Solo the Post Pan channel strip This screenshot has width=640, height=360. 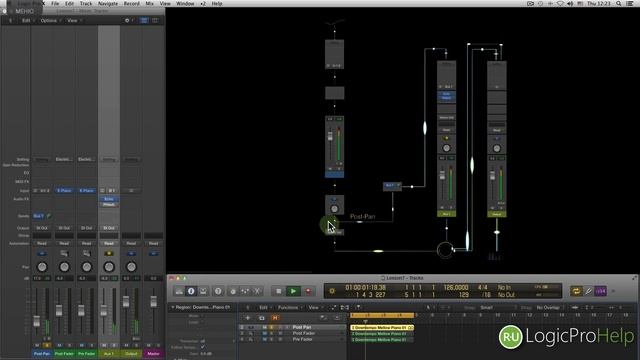47,345
